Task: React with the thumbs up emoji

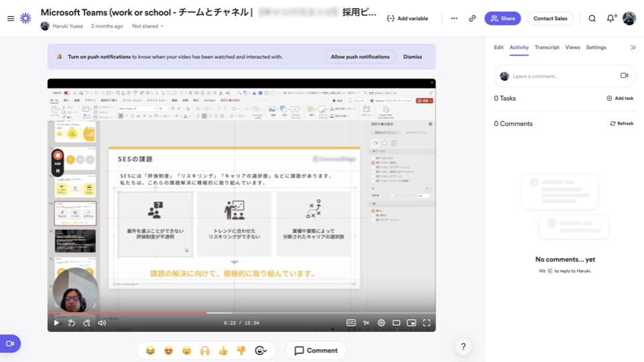Action: coord(223,351)
